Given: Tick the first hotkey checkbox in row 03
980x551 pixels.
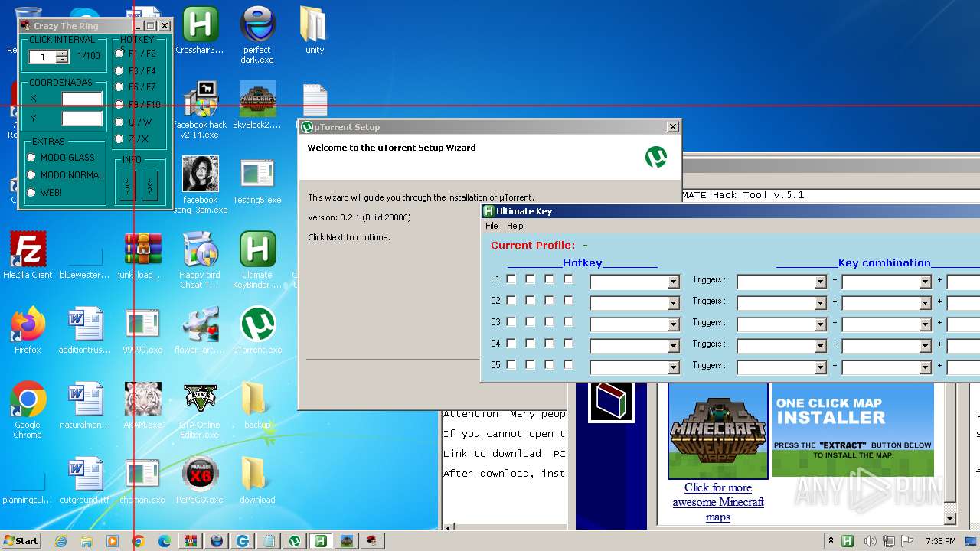Looking at the screenshot, I should click(x=511, y=322).
